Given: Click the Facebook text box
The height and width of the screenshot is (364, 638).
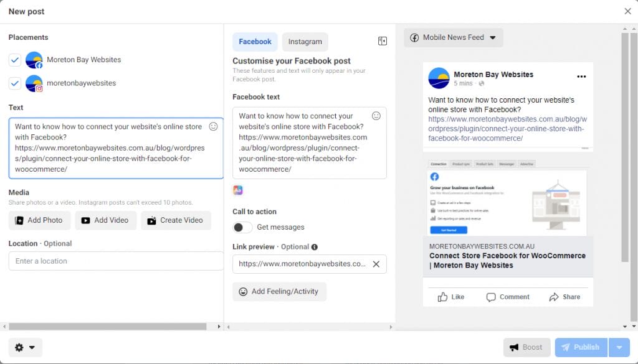Looking at the screenshot, I should click(310, 142).
